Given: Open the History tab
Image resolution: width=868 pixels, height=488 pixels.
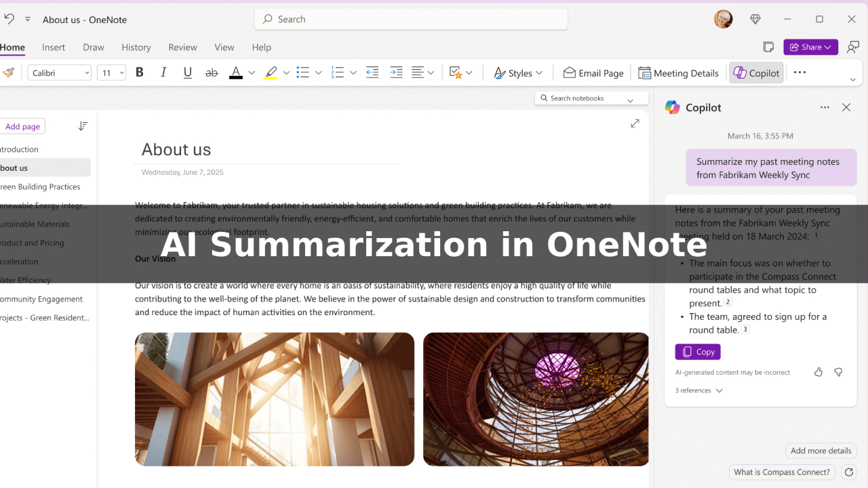Looking at the screenshot, I should point(136,47).
